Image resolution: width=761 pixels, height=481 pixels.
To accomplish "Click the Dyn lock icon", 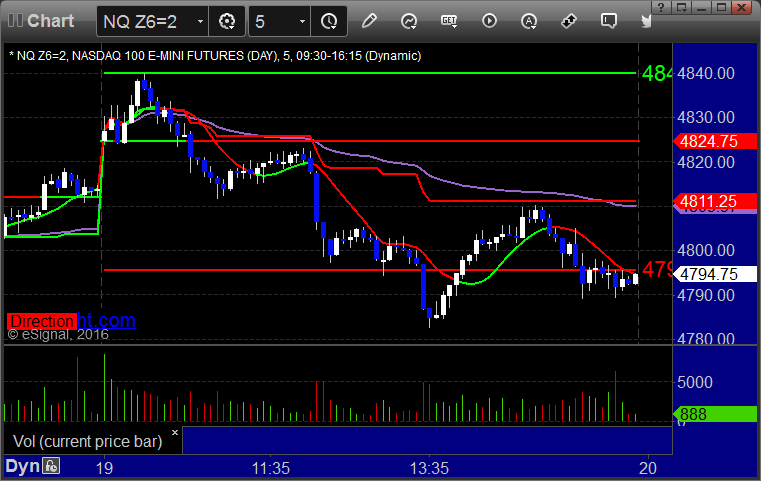I will point(51,466).
